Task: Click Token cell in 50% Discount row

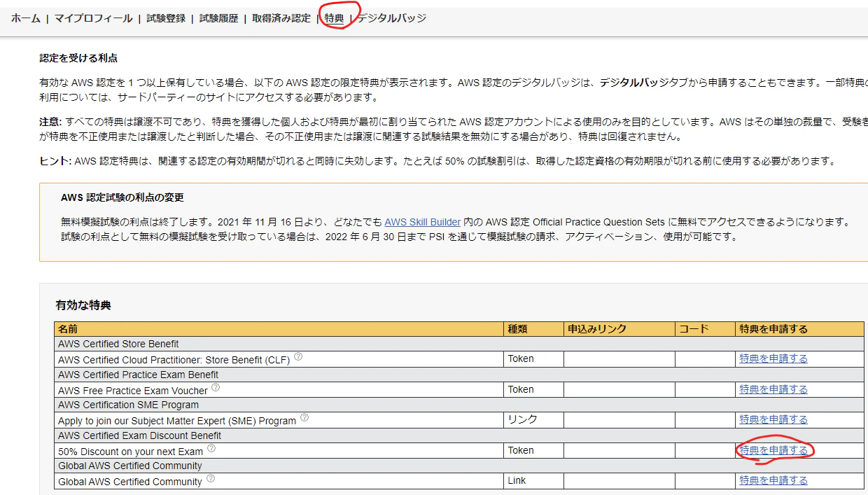Action: 534,450
